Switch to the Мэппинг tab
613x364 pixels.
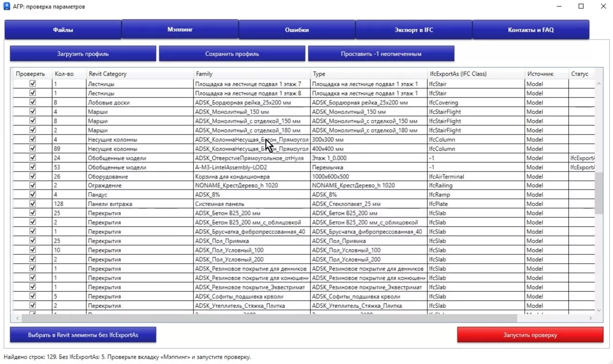[180, 29]
